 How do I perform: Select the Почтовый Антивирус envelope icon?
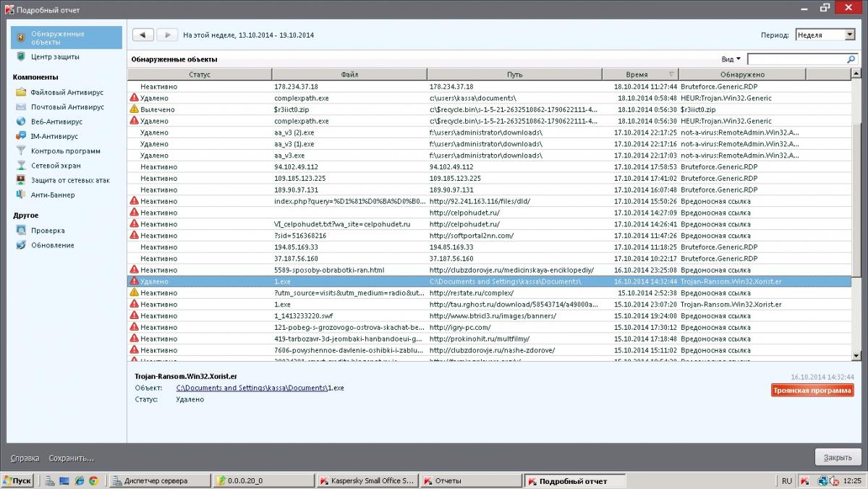(x=21, y=107)
